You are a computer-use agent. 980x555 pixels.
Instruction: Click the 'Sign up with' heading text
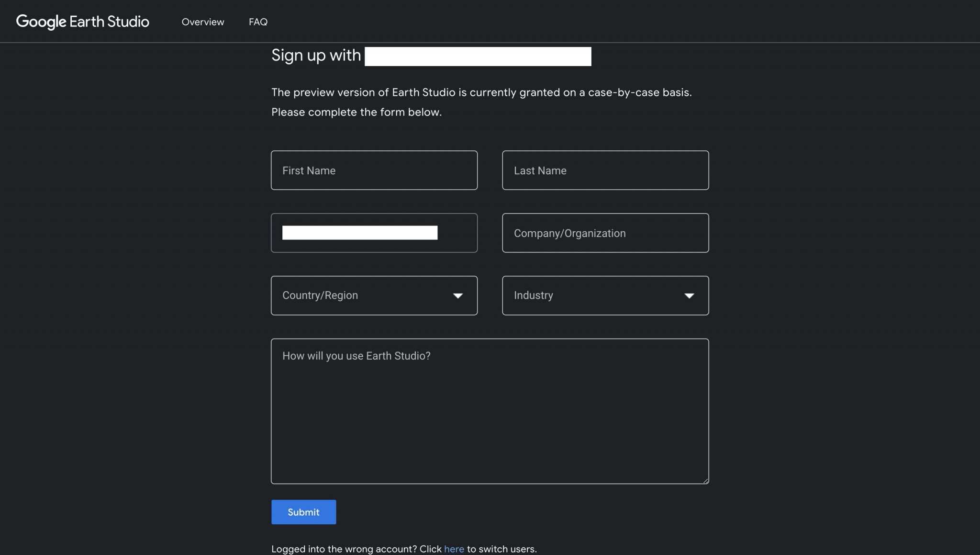pyautogui.click(x=316, y=56)
